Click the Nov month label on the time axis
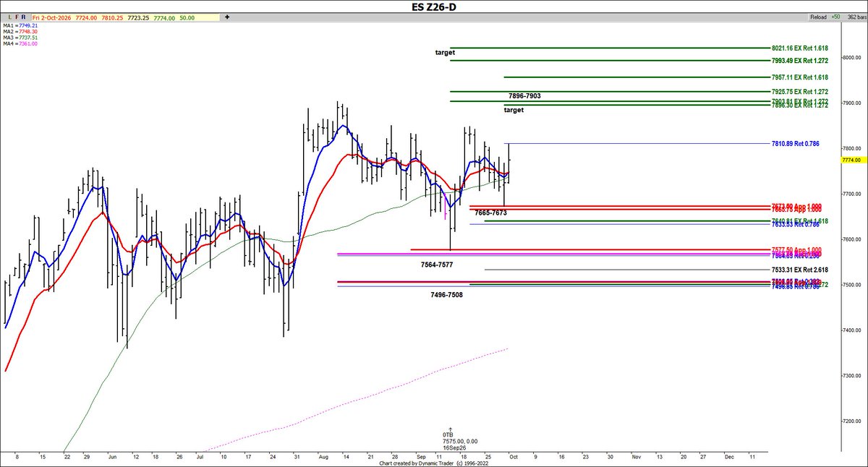The image size is (868, 467). [637, 458]
